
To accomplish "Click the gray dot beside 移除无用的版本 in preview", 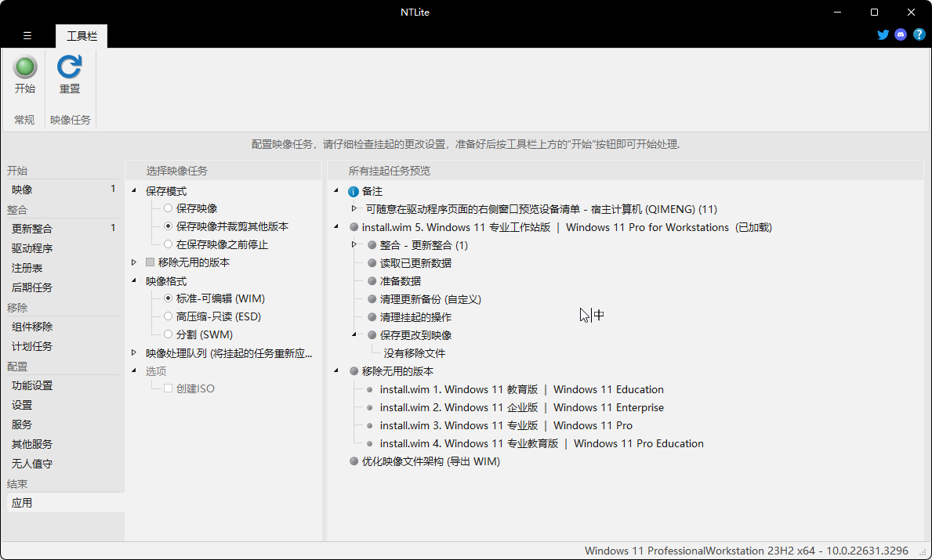I will tap(354, 371).
